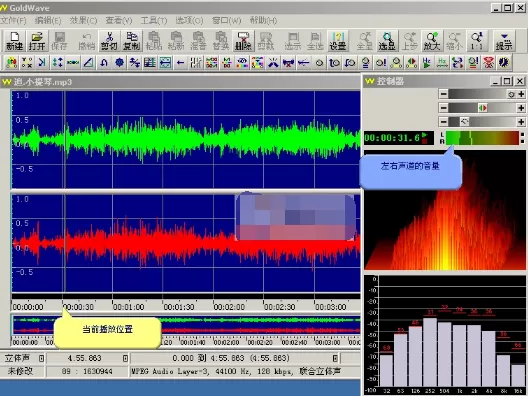528x396 pixels.
Task: Click the triangle ramp effect icon
Action: [89, 63]
